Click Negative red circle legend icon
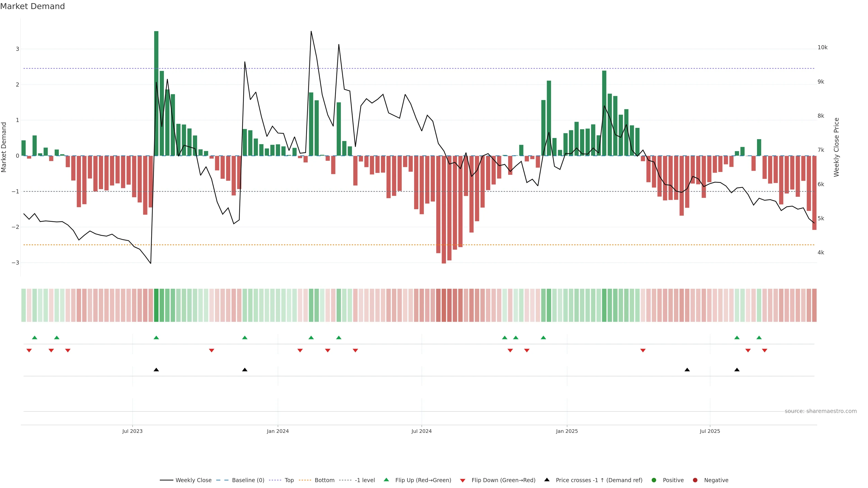Image resolution: width=868 pixels, height=488 pixels. pos(695,480)
